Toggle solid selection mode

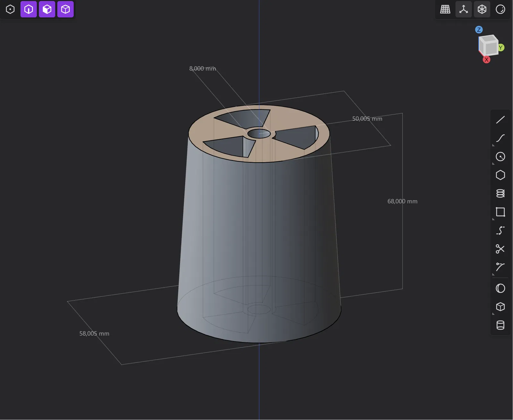(65, 9)
